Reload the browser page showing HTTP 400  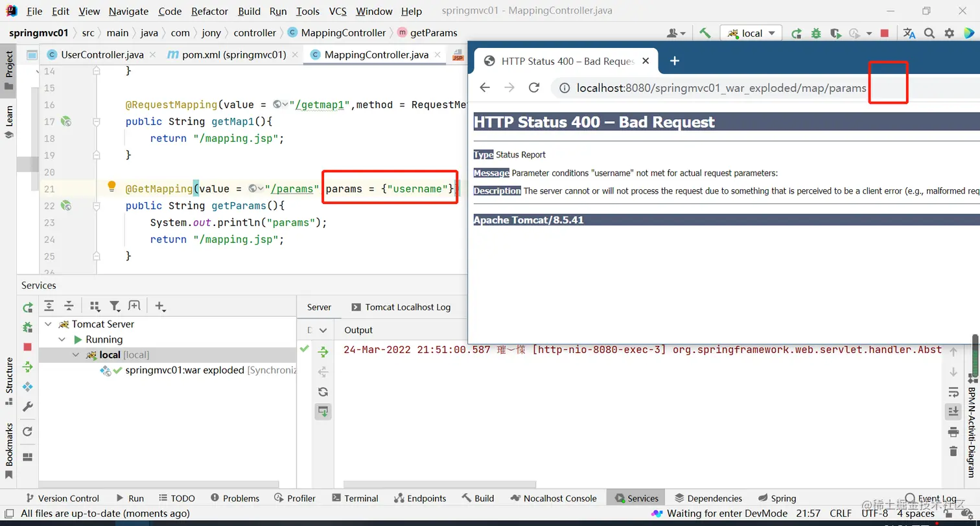click(x=534, y=87)
